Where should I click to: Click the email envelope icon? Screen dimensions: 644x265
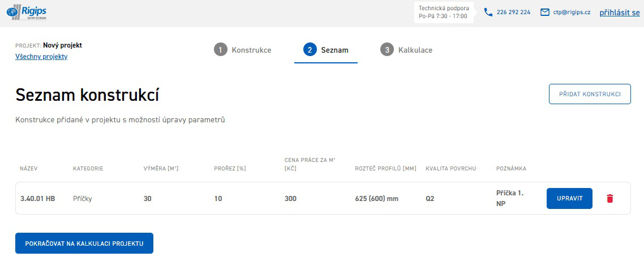click(x=544, y=12)
